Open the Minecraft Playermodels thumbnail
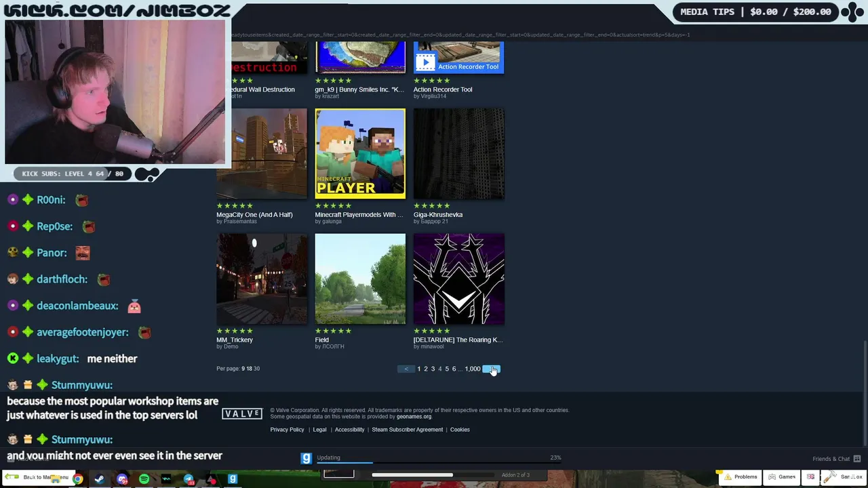Viewport: 868px width, 488px height. pos(360,154)
